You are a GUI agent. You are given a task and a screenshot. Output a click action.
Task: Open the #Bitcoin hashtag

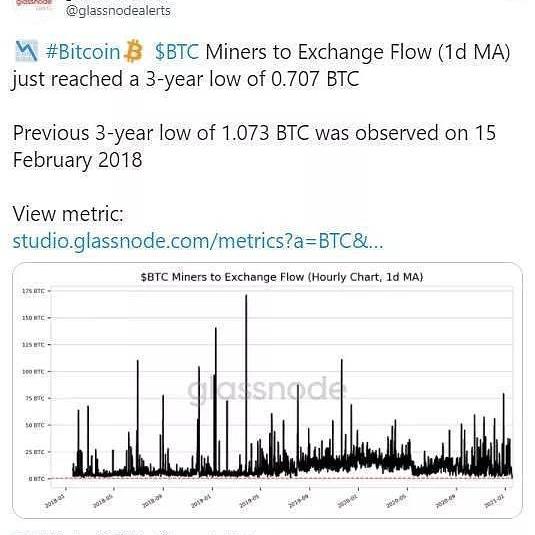[x=83, y=52]
